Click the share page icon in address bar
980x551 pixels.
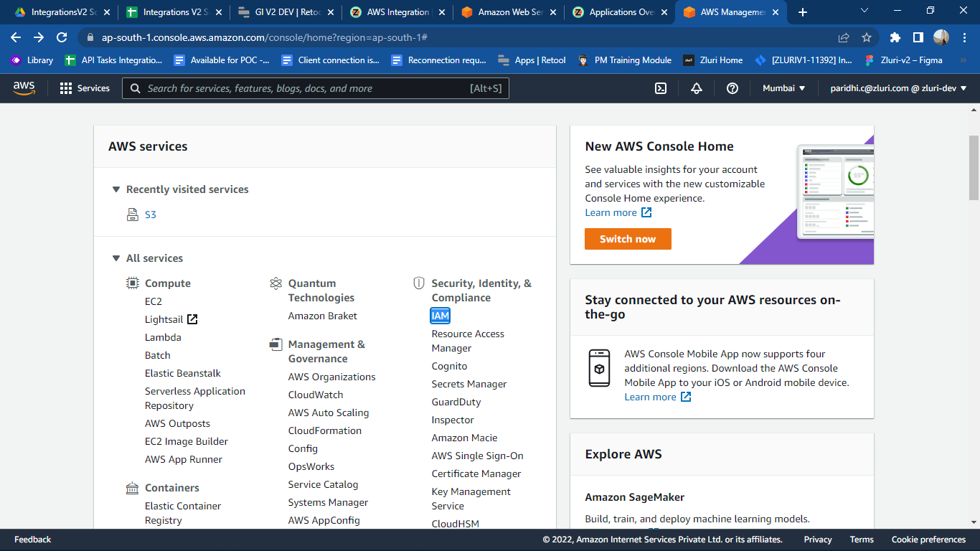point(844,37)
